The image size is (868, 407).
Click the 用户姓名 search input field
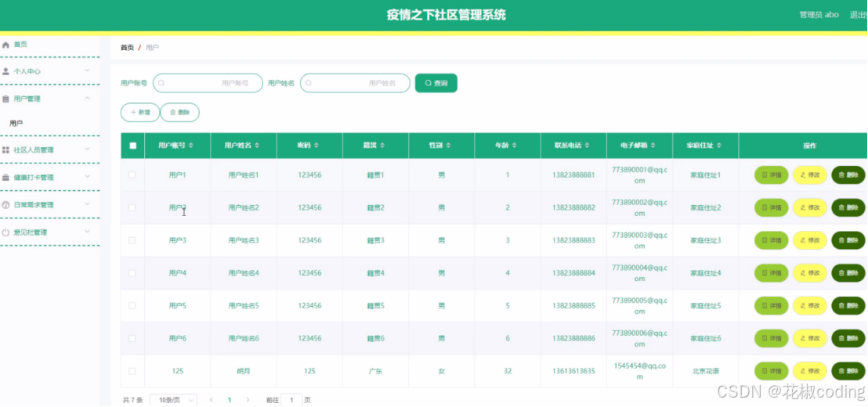point(355,83)
